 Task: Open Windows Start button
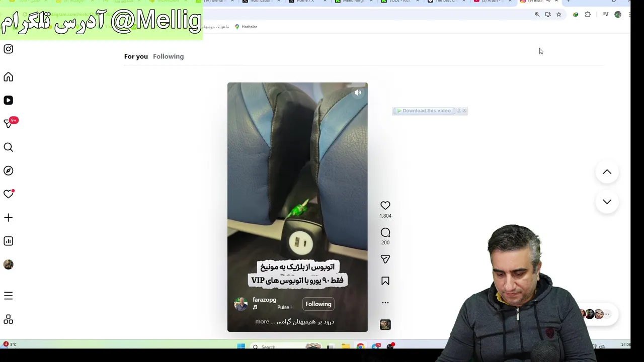tap(241, 346)
